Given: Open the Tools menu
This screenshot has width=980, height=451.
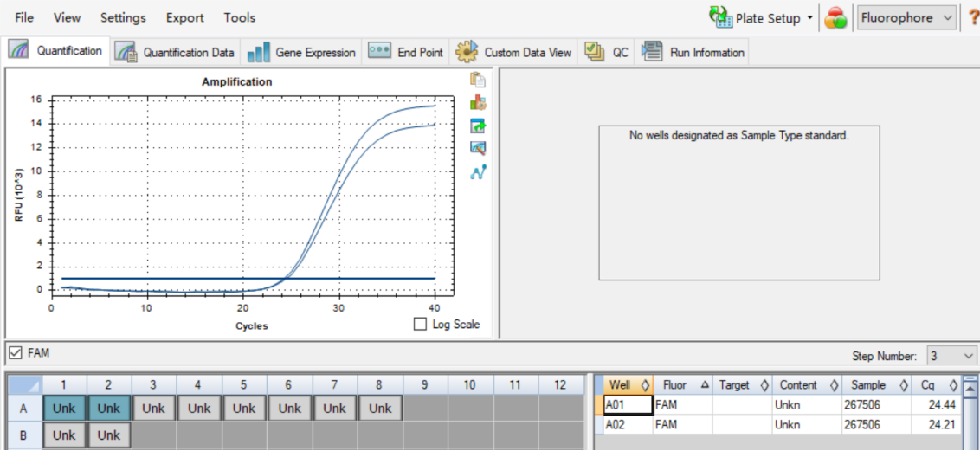Looking at the screenshot, I should pyautogui.click(x=240, y=17).
